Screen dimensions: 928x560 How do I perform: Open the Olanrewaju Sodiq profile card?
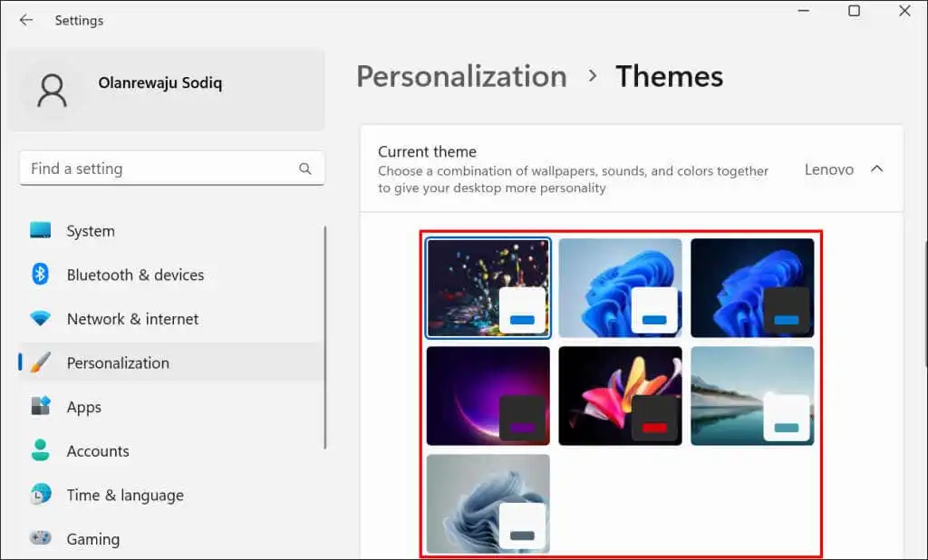coord(166,90)
